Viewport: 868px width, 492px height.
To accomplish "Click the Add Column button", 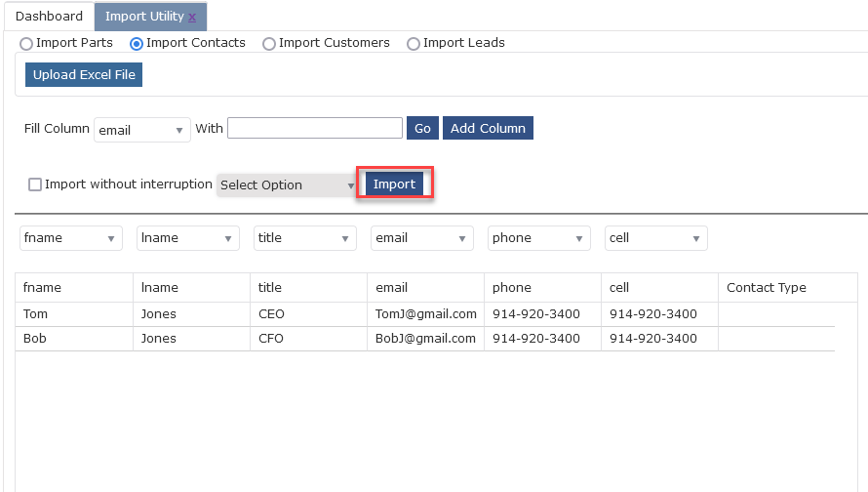I will click(488, 128).
